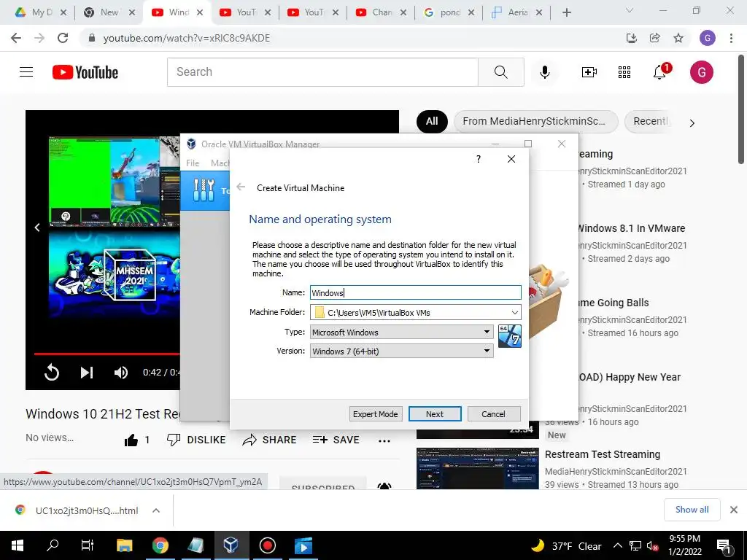Bookmark this tab with the star
The height and width of the screenshot is (560, 747).
click(678, 38)
